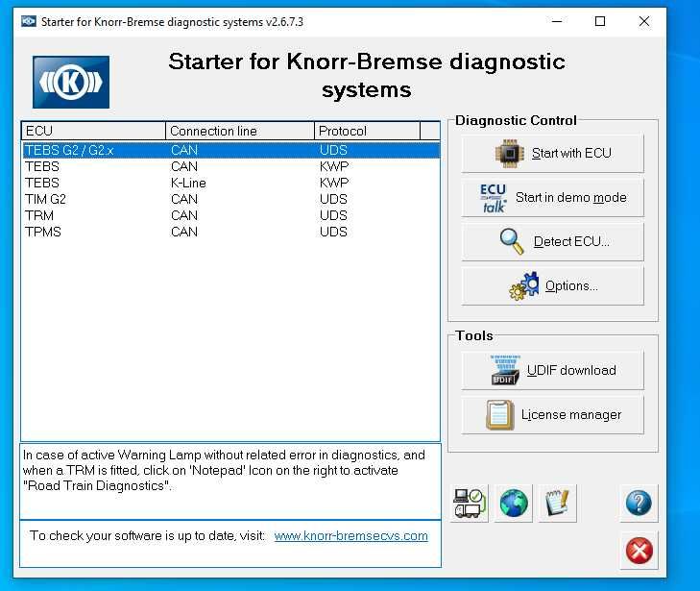This screenshot has height=591, width=700.
Task: Open the Options settings
Action: 552,286
